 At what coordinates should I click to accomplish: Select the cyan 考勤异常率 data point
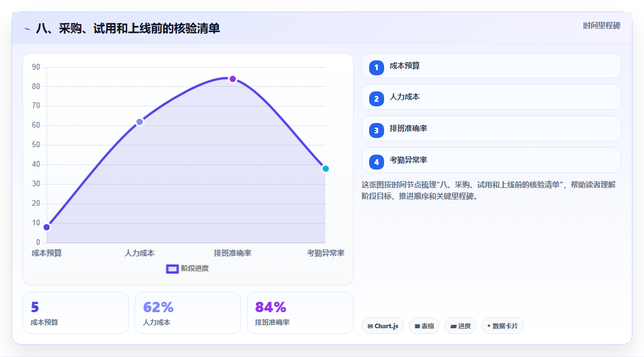325,169
